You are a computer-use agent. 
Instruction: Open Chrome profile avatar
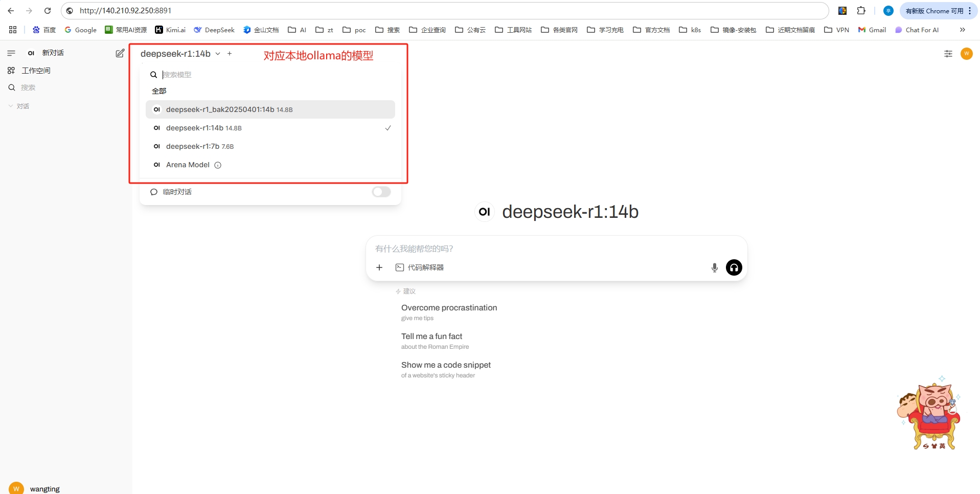pos(888,11)
